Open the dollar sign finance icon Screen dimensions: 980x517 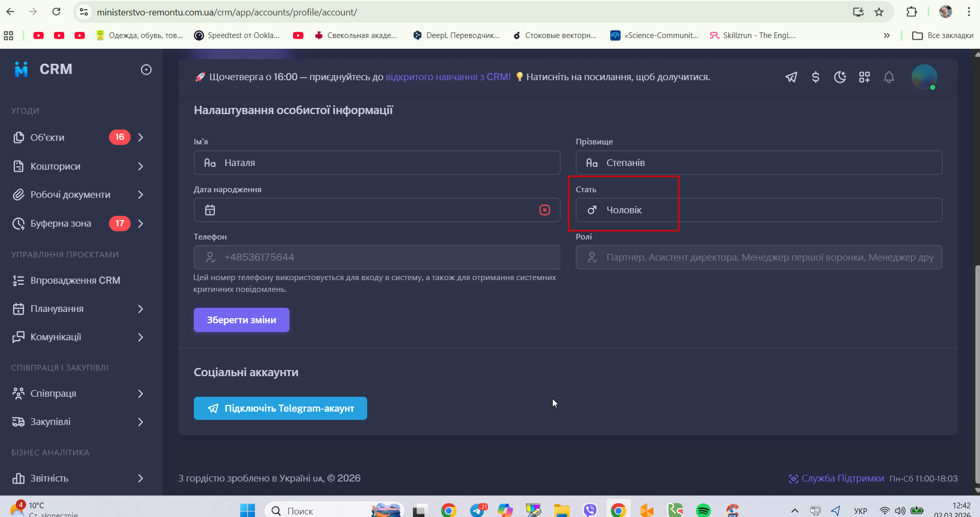click(815, 77)
